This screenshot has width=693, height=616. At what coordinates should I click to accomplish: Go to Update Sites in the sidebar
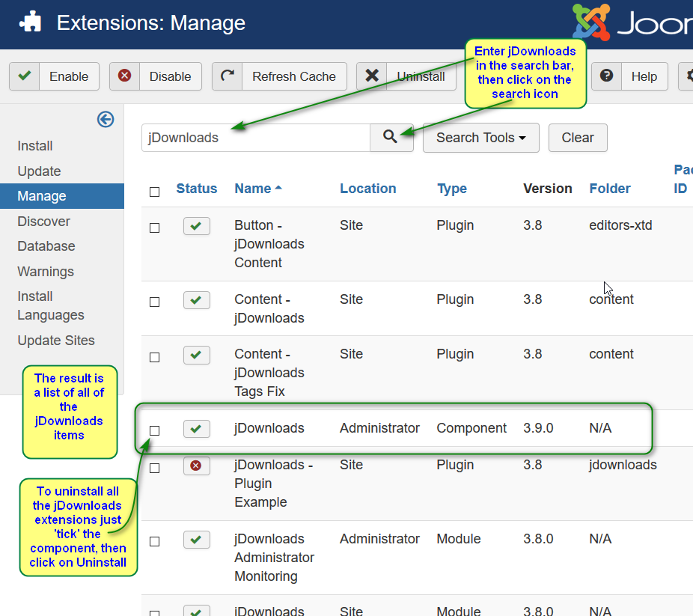[56, 341]
